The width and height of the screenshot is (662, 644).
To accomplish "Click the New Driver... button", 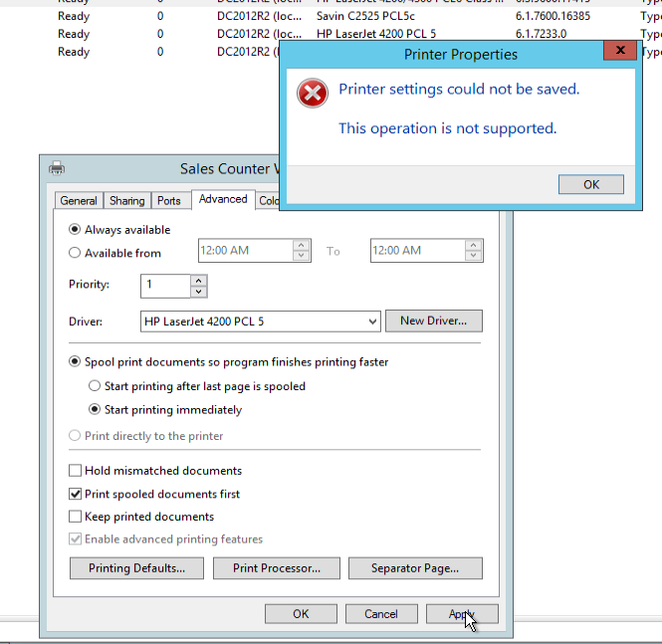I will click(434, 321).
